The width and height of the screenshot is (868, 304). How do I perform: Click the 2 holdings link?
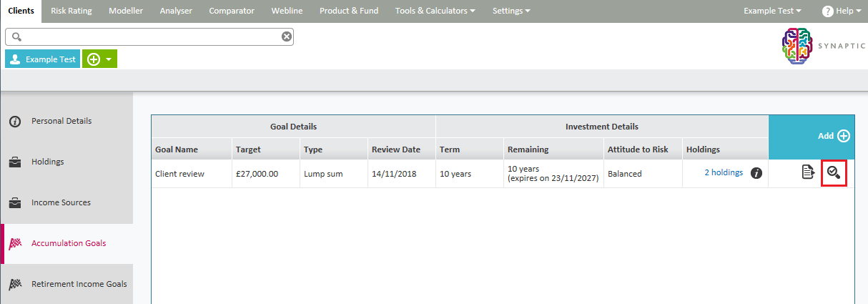coord(724,173)
